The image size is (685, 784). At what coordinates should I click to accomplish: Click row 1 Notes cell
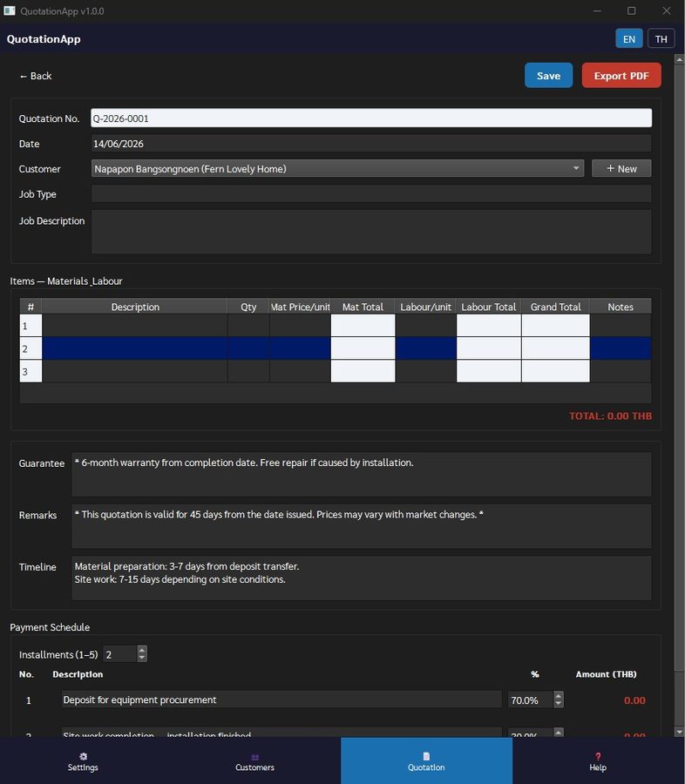pyautogui.click(x=621, y=326)
